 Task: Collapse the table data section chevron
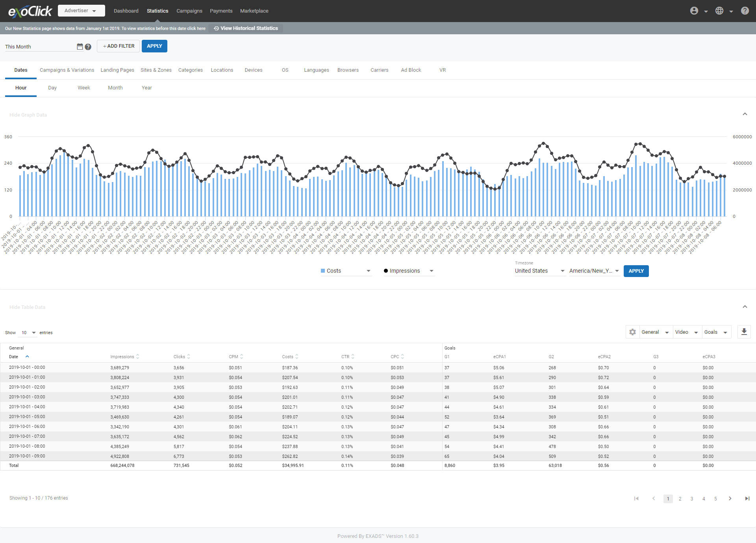coord(745,307)
